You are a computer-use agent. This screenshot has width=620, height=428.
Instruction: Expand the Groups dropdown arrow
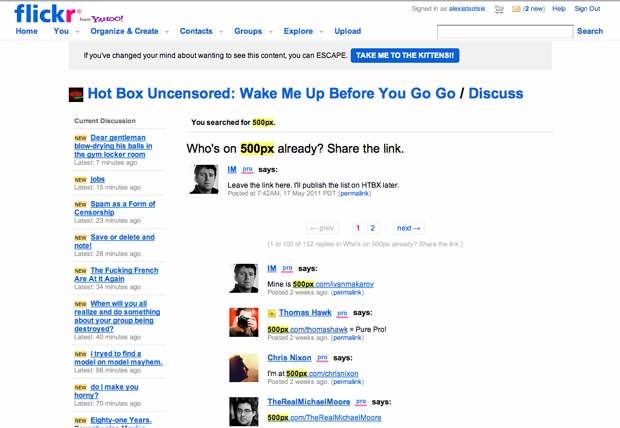270,32
